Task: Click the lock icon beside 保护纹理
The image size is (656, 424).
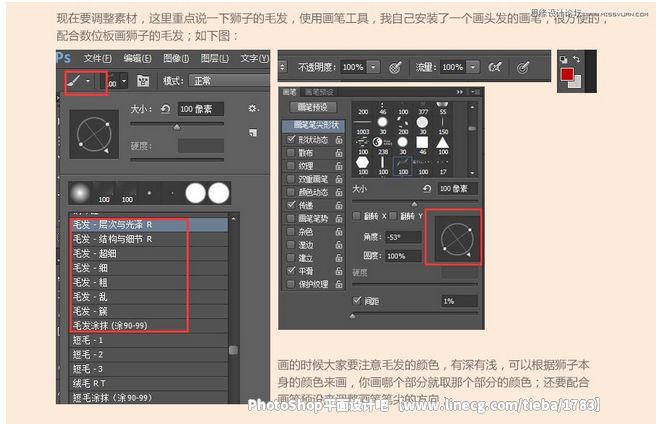Action: click(339, 284)
